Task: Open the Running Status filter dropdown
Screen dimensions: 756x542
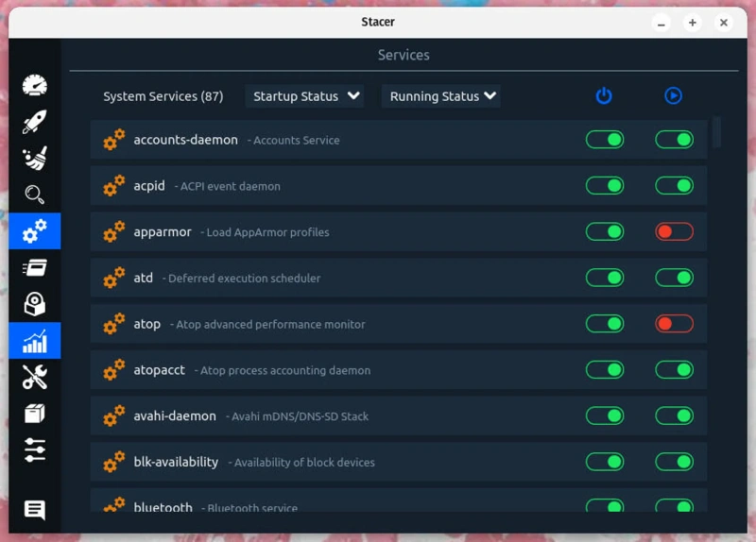Action: 440,96
